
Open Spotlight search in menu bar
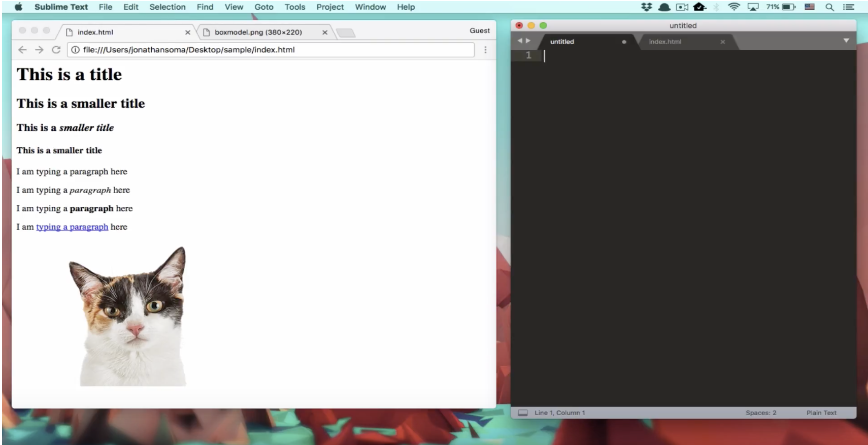tap(829, 7)
